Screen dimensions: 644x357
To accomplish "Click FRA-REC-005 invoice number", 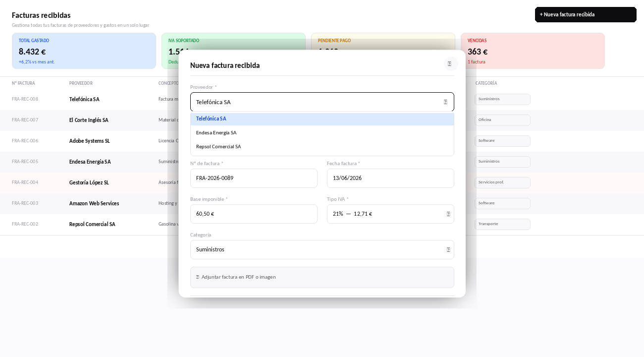I will [x=25, y=162].
